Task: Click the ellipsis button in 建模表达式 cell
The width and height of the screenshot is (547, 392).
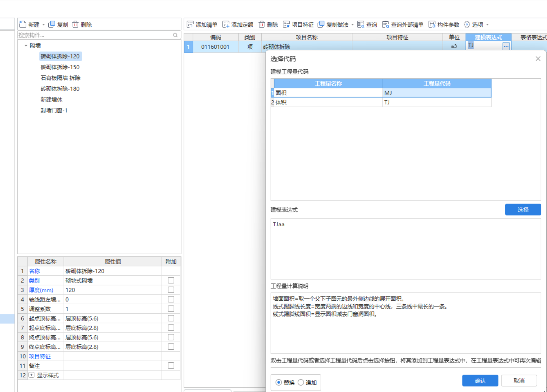Action: click(x=506, y=46)
